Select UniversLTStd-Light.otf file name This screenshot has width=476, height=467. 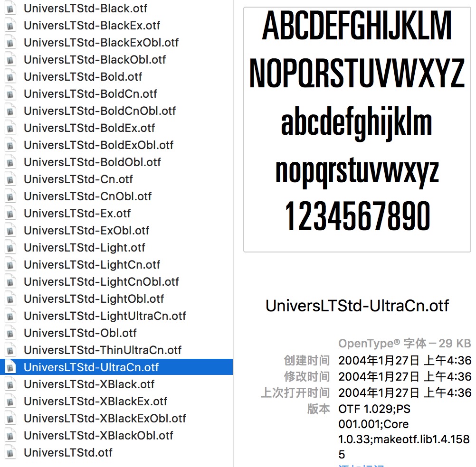pyautogui.click(x=85, y=247)
